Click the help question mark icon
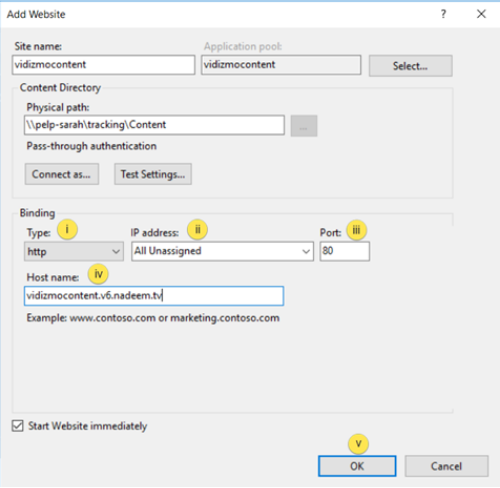This screenshot has height=488, width=500. (443, 14)
